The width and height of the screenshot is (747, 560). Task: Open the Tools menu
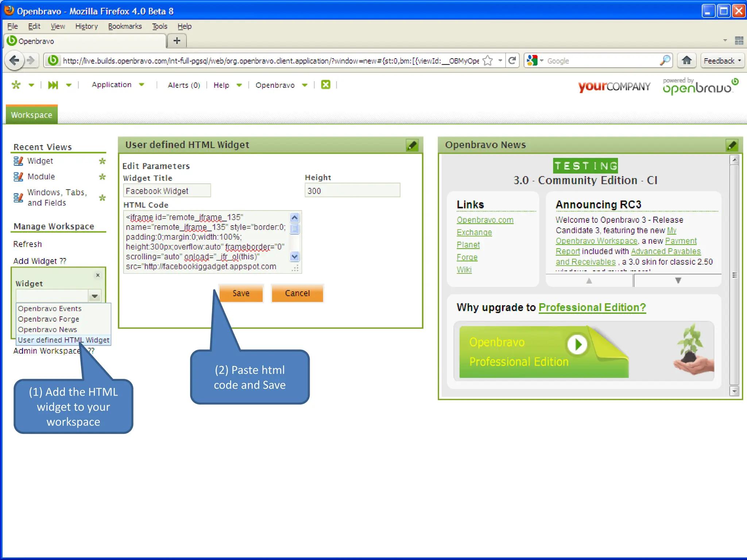coord(159,26)
